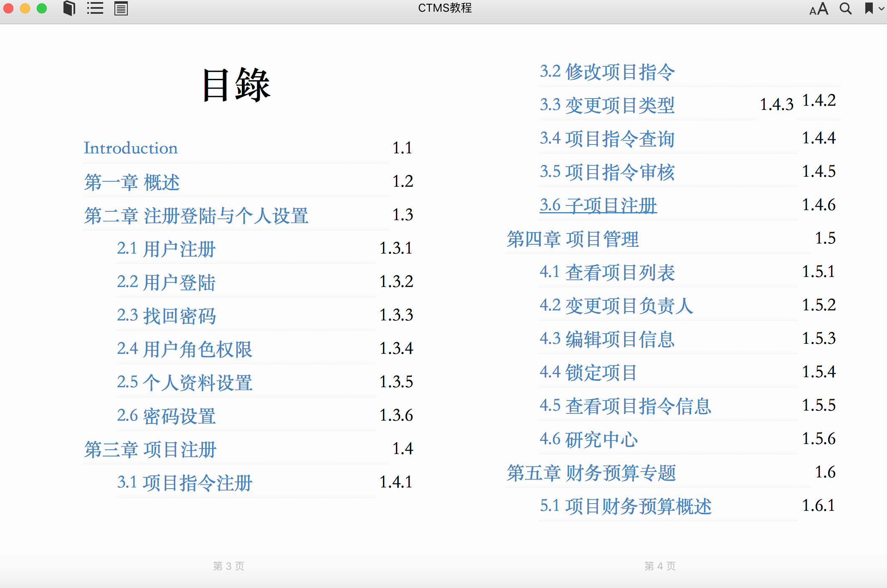Jump to 4.1 查看项目列表

tap(607, 272)
